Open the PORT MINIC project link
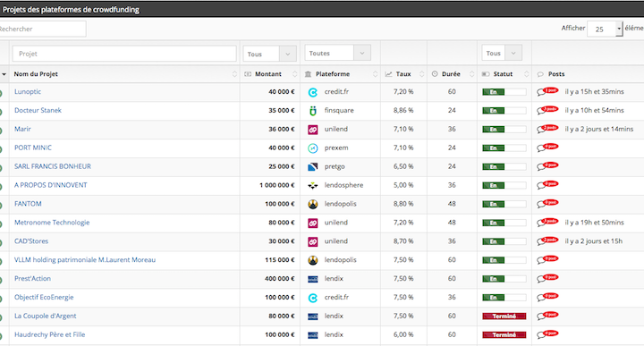The height and width of the screenshot is (346, 644). [33, 148]
